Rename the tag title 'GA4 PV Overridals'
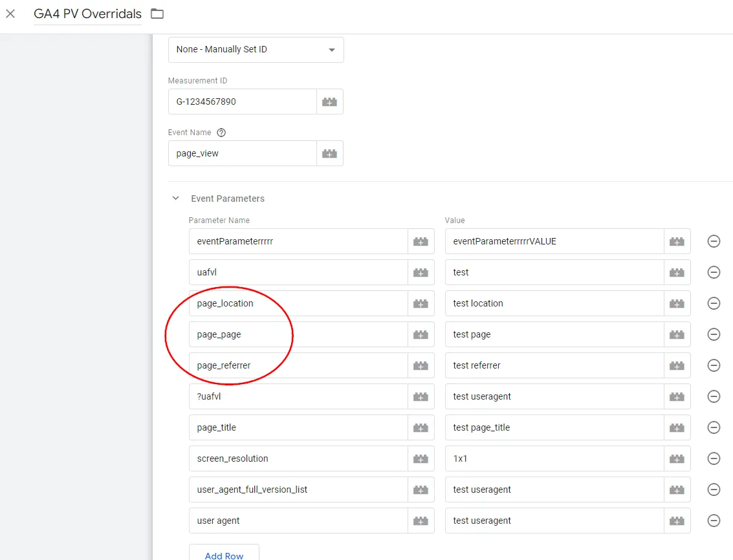733x560 pixels. tap(87, 14)
